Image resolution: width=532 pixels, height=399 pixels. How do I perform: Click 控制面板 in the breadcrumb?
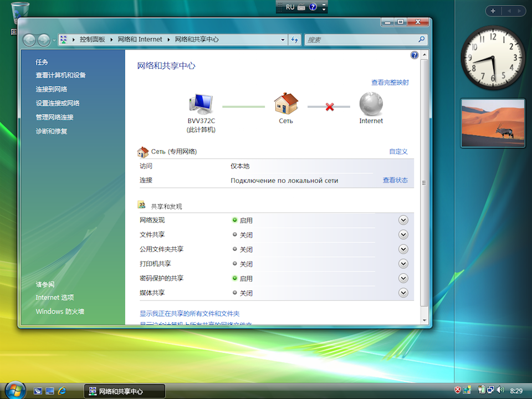[x=93, y=40]
